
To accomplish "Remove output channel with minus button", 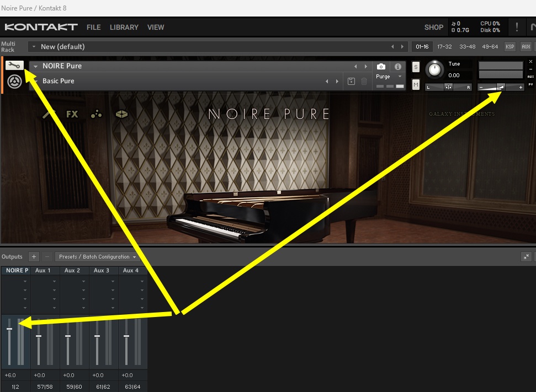I will (47, 256).
